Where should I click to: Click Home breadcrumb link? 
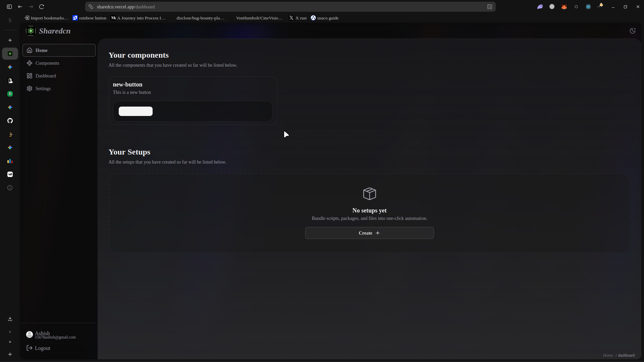click(608, 355)
